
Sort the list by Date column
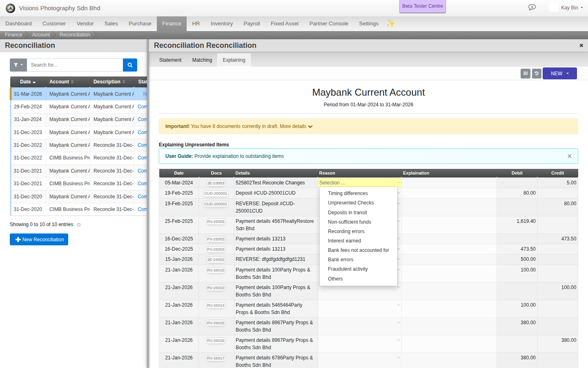click(28, 82)
